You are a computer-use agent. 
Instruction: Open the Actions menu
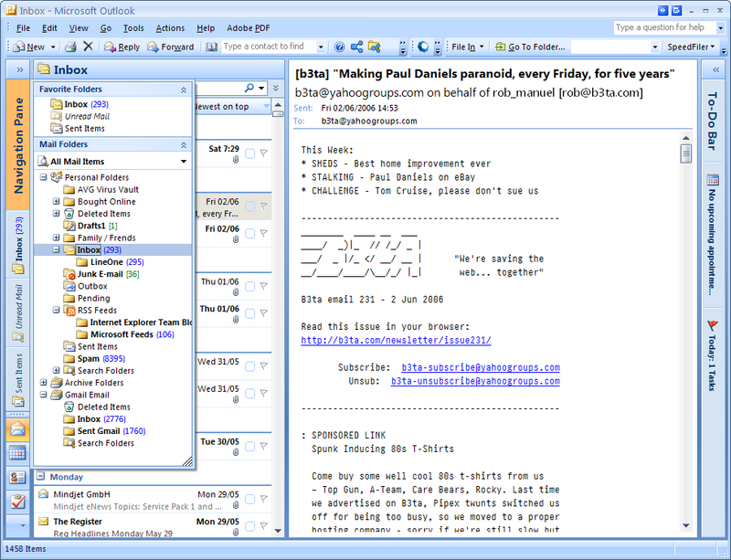click(x=170, y=28)
